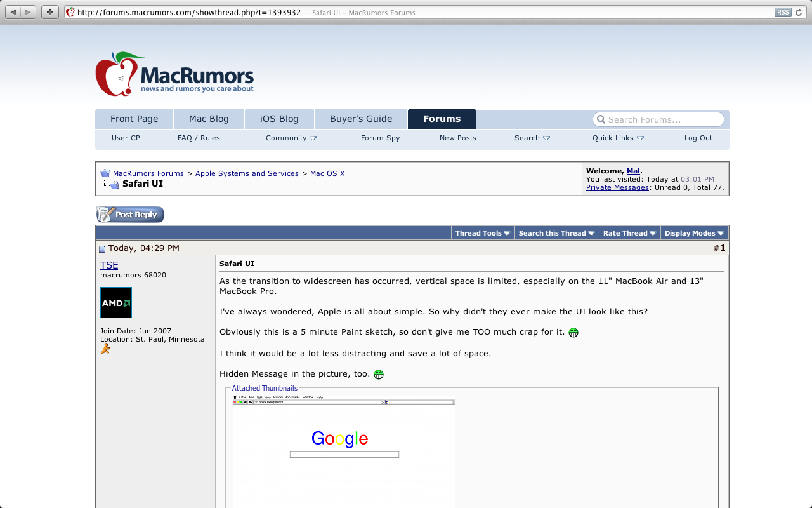Screen dimensions: 812x508
Task: Click the 'Safari UI' post heading
Action: [237, 264]
